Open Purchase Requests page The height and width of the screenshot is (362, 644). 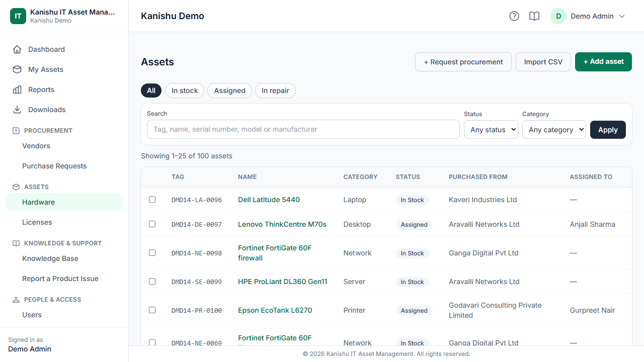pyautogui.click(x=64, y=166)
